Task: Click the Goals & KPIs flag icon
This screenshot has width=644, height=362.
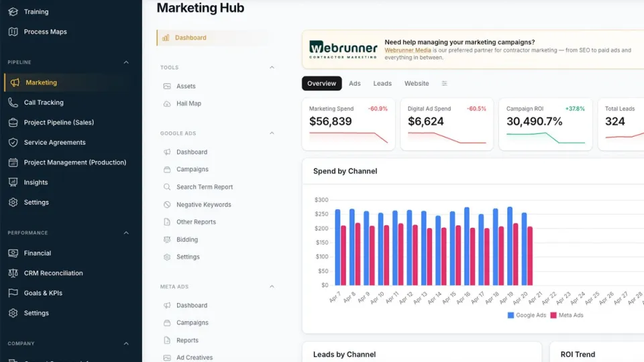Action: (x=13, y=293)
